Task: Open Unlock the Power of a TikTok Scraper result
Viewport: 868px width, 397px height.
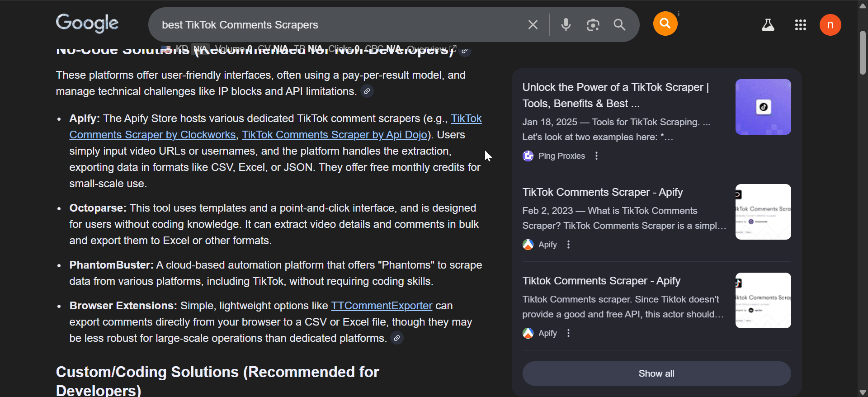Action: point(615,95)
